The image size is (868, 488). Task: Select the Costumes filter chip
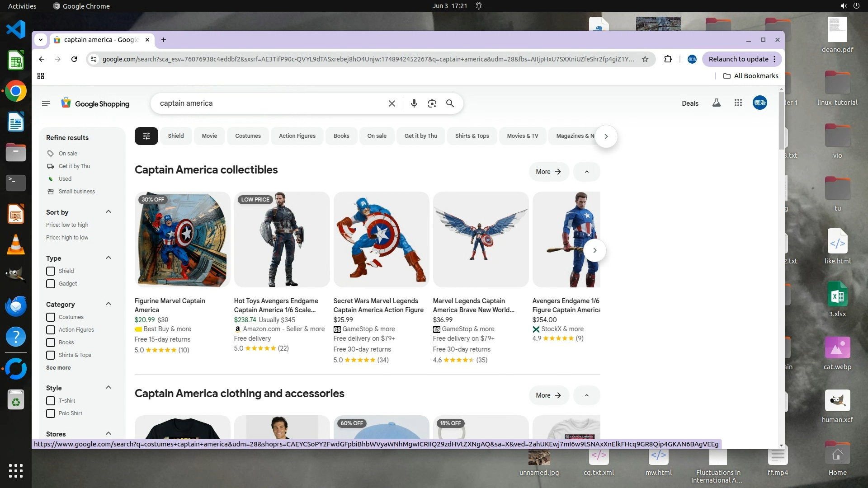248,136
